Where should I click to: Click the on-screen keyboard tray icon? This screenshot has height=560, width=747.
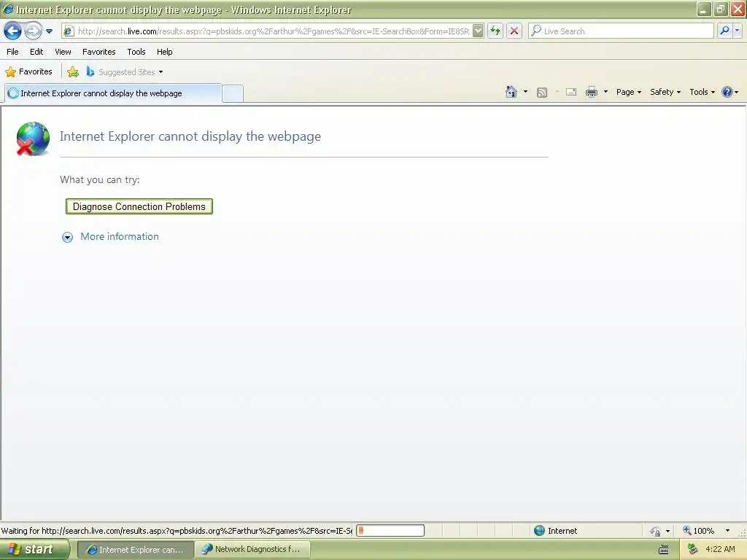[663, 550]
